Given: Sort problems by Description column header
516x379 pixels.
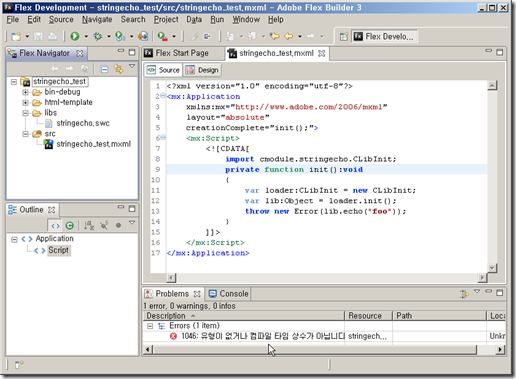Looking at the screenshot, I should 244,316.
